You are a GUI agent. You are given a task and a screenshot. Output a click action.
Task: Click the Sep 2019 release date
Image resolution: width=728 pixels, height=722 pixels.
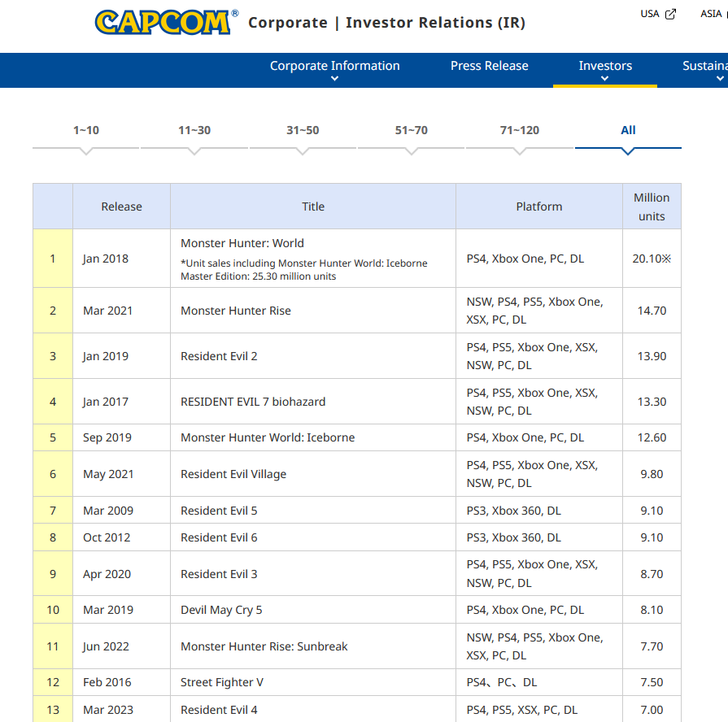pos(107,437)
